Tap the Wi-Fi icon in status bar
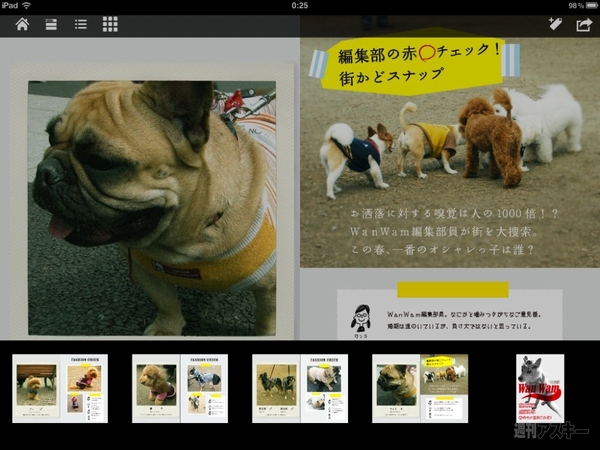The height and width of the screenshot is (450, 600). pos(26,5)
